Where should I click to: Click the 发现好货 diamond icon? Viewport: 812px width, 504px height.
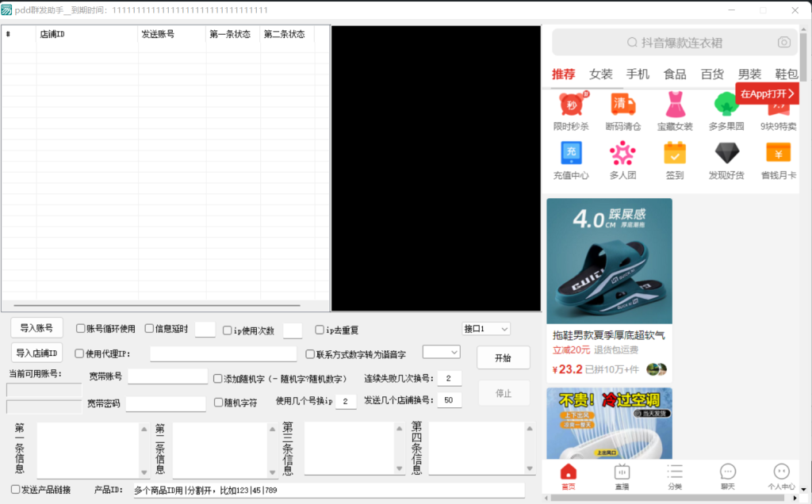click(726, 153)
